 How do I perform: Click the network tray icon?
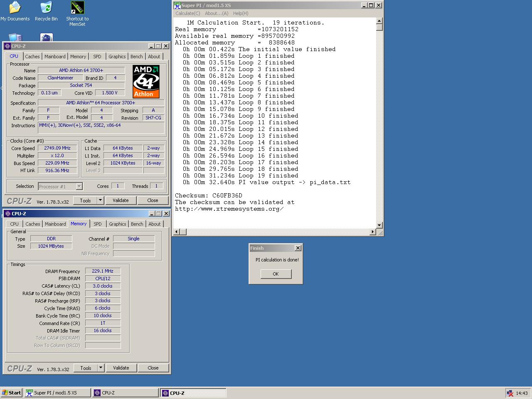tap(510, 393)
